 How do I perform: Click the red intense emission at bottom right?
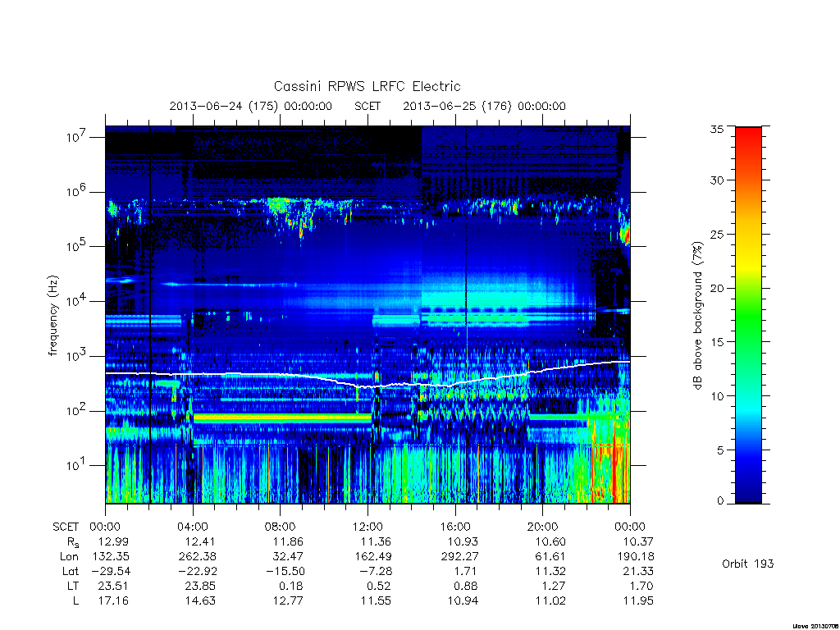(x=610, y=466)
